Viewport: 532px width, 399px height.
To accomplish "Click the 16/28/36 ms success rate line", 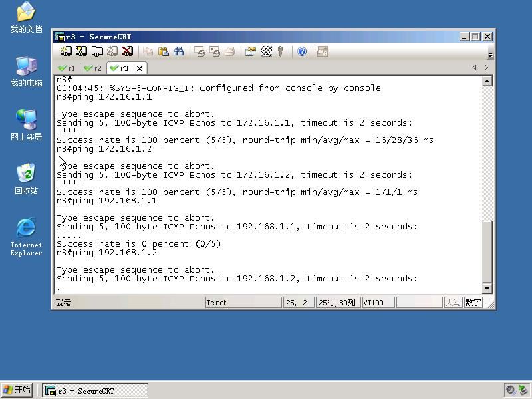I will (245, 140).
